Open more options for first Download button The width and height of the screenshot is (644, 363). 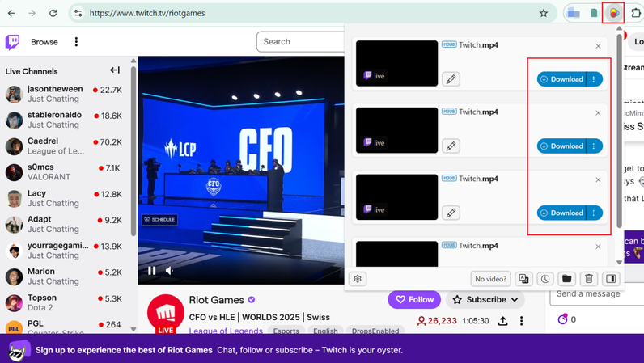594,79
